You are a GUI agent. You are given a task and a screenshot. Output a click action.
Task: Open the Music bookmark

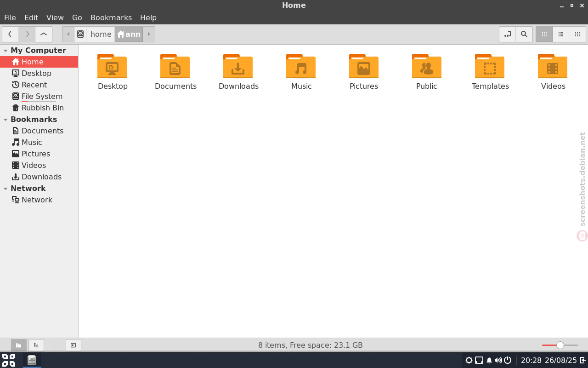tap(39, 142)
